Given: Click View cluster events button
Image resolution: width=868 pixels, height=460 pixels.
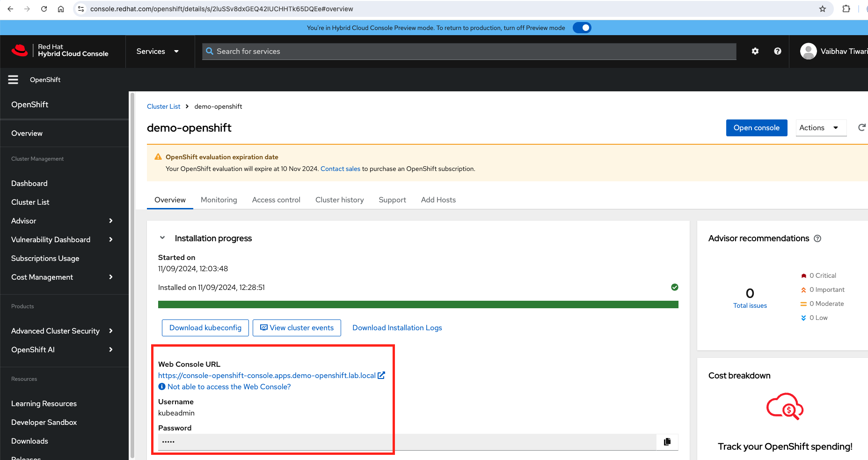Looking at the screenshot, I should 297,328.
